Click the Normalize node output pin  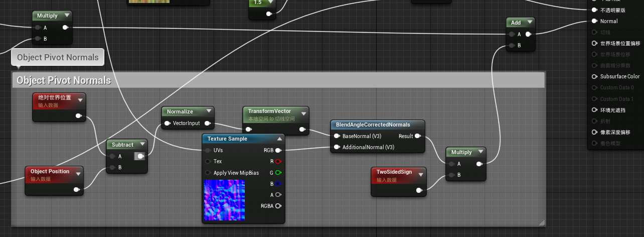click(207, 123)
